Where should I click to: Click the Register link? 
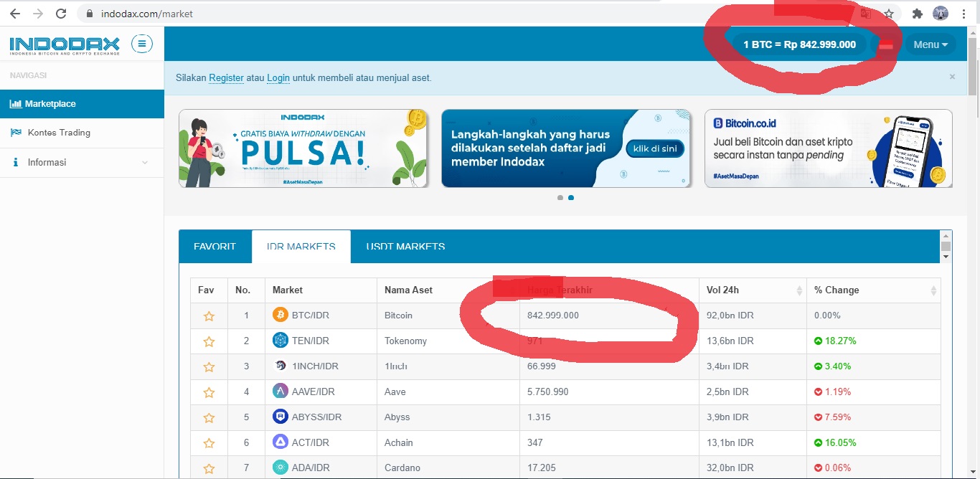pos(227,77)
